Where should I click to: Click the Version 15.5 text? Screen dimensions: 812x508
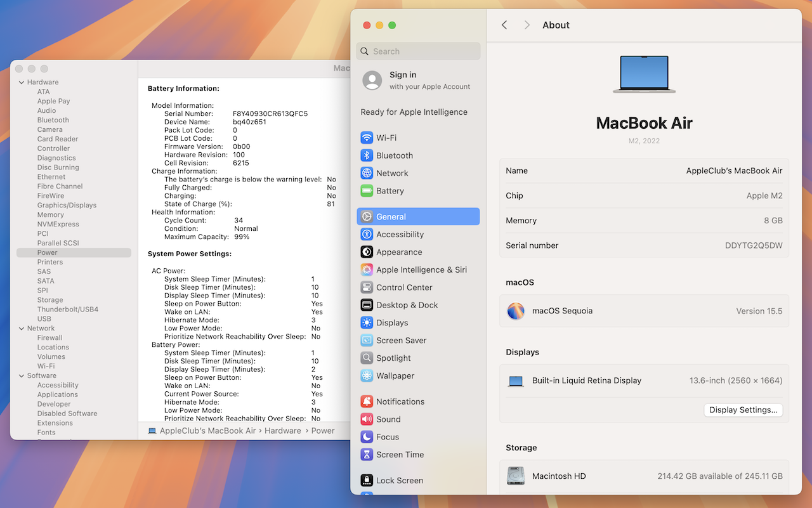click(759, 311)
